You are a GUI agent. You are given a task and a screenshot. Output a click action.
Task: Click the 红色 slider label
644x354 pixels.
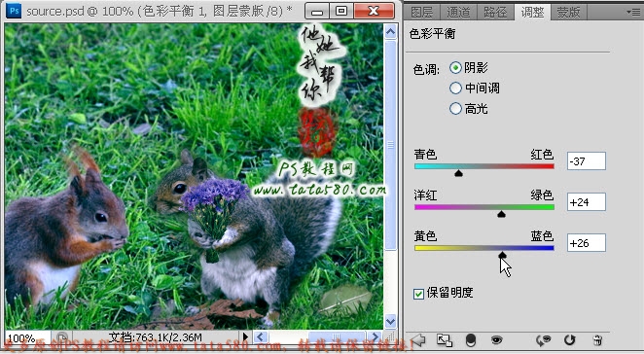tap(542, 155)
